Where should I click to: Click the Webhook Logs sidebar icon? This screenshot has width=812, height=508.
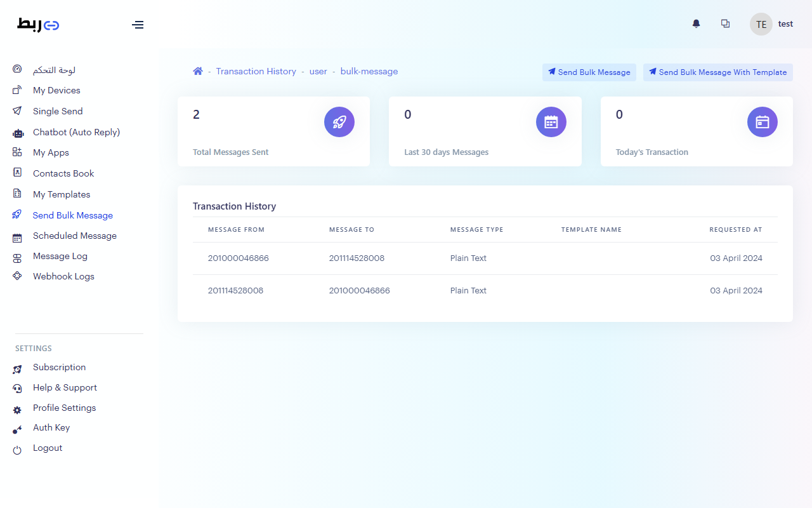coord(17,277)
